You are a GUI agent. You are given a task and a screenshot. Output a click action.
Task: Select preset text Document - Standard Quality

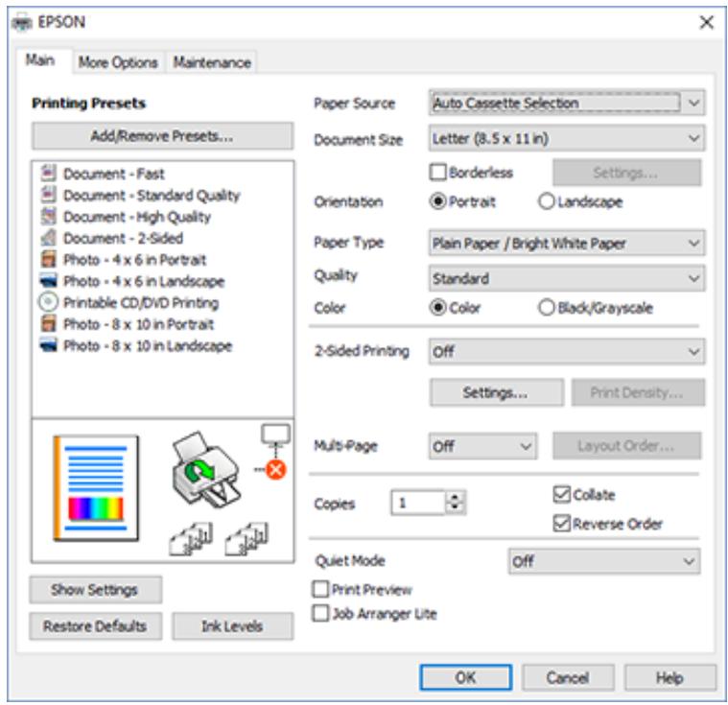coord(152,195)
